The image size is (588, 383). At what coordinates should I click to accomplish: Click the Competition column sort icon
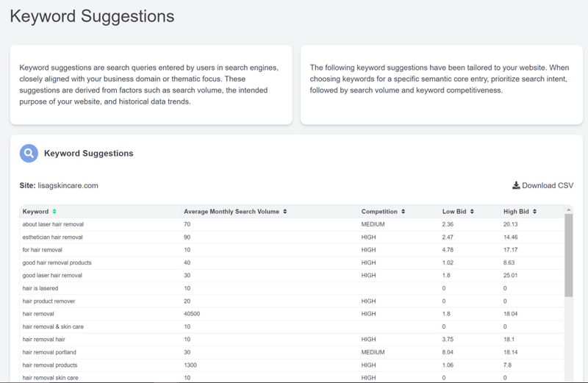pyautogui.click(x=403, y=212)
